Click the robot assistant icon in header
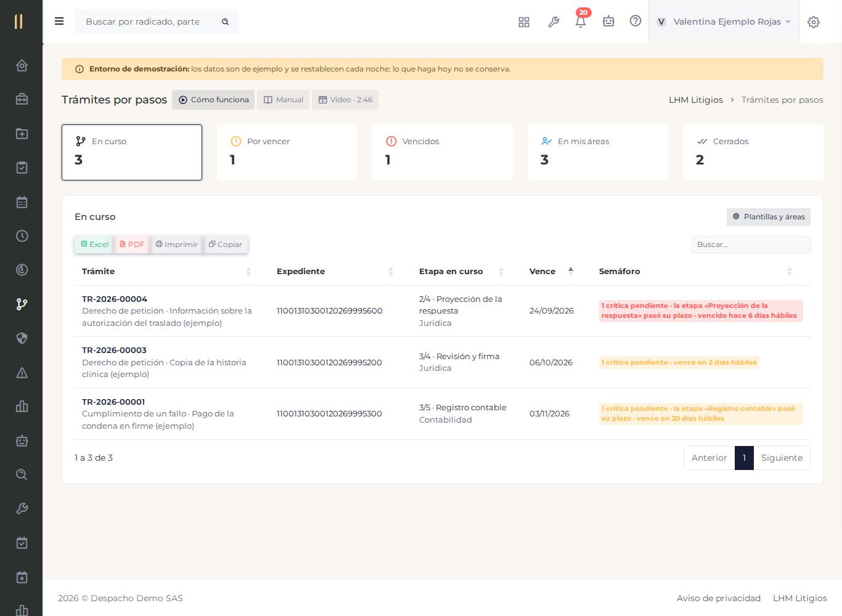This screenshot has width=842, height=616. (x=608, y=22)
